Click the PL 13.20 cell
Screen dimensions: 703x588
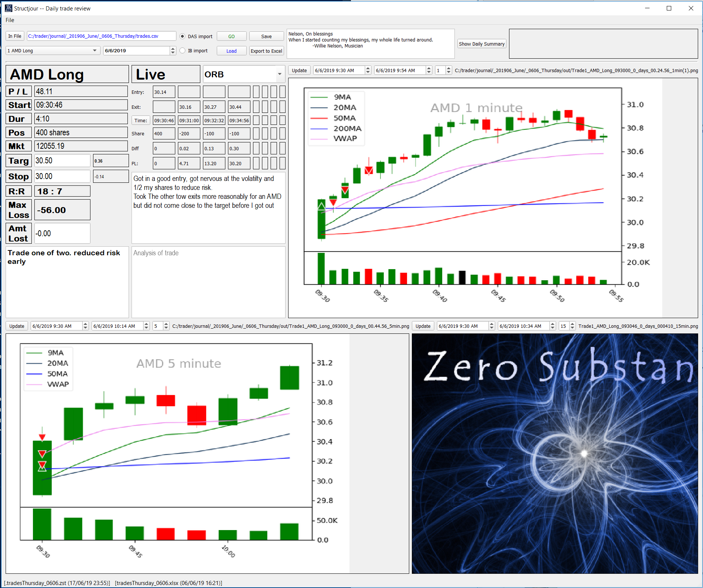tap(214, 163)
